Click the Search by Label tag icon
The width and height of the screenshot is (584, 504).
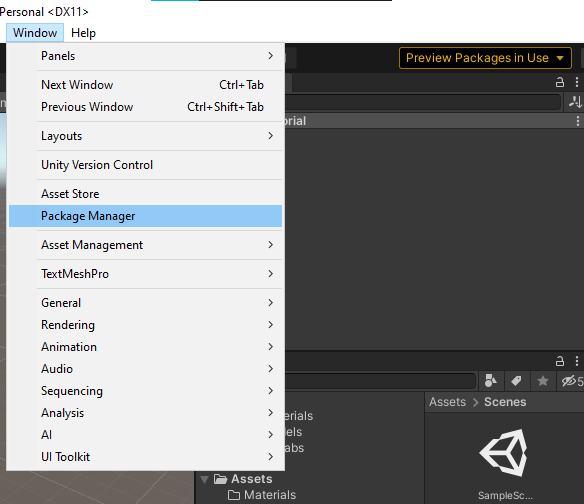(x=516, y=381)
